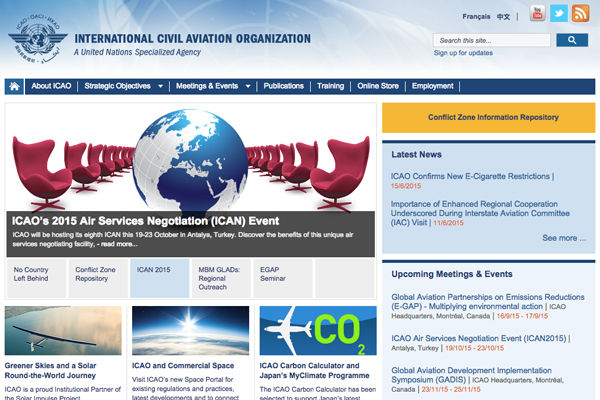Open Conflict Zone Information Repository banner
Viewport: 600px width, 400px height.
pyautogui.click(x=489, y=118)
